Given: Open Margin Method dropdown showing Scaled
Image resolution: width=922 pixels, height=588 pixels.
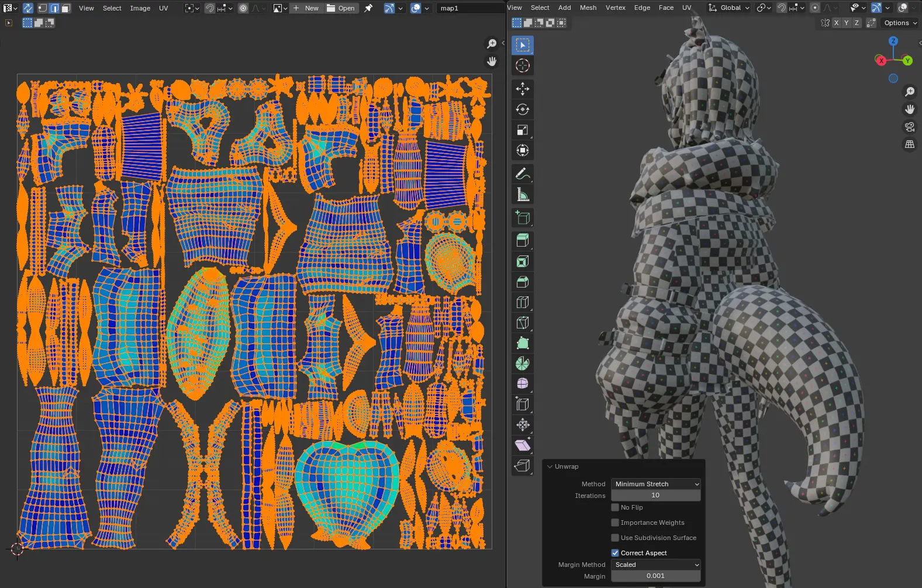Looking at the screenshot, I should click(x=655, y=565).
